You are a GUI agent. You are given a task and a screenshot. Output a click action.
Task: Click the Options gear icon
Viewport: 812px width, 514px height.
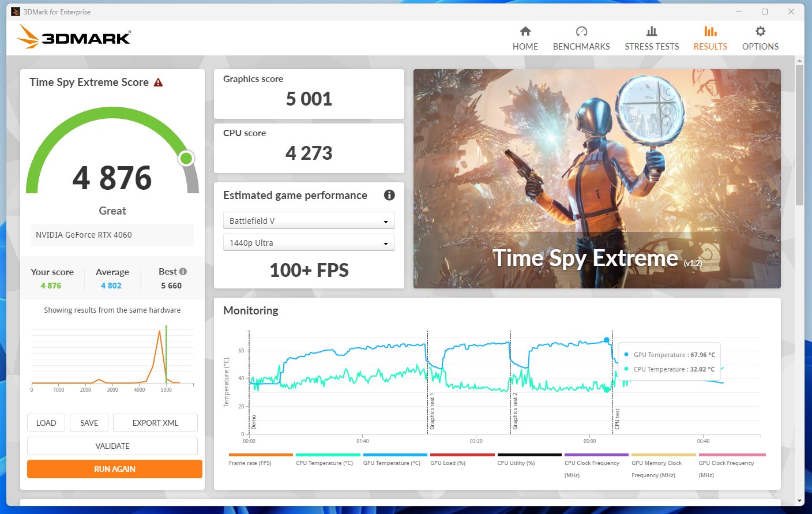pyautogui.click(x=760, y=32)
